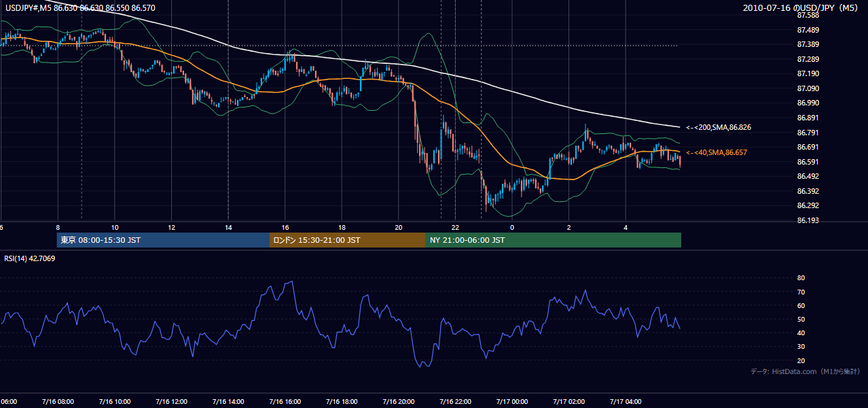868x408 pixels.
Task: Click the RSI(14) 42.7069 indicator label
Action: point(30,258)
